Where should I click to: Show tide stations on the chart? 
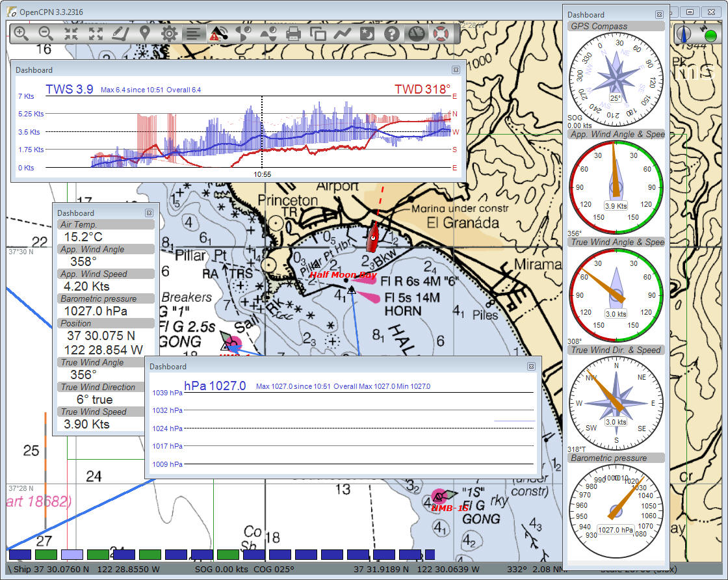pos(268,34)
